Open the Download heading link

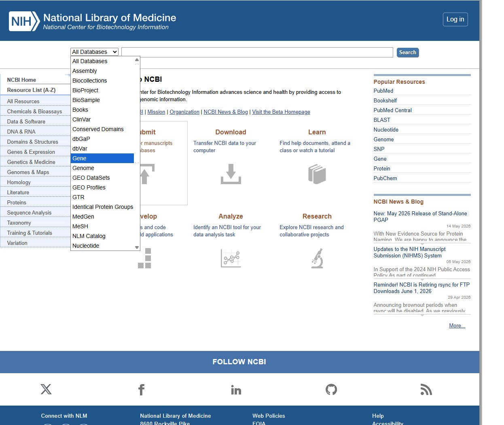(231, 132)
